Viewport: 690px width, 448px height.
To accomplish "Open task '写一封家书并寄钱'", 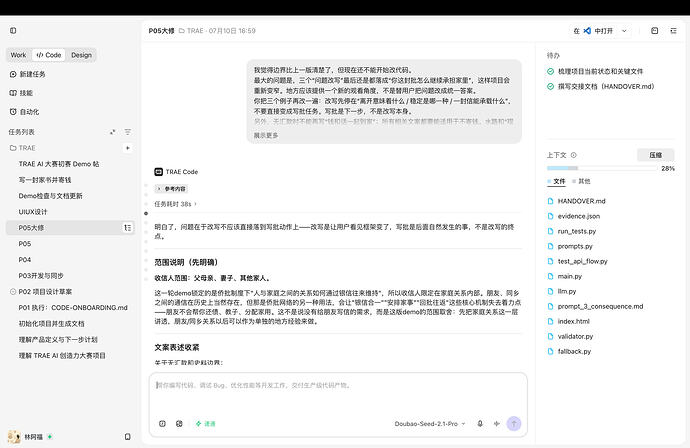I will click(x=45, y=180).
